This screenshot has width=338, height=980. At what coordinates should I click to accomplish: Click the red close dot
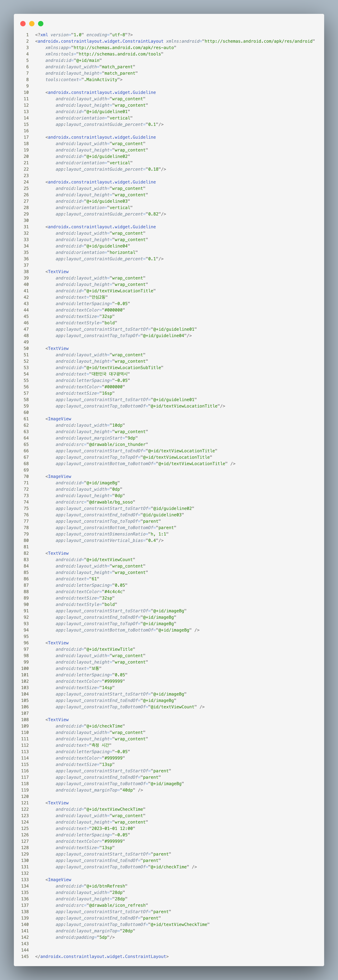23,24
